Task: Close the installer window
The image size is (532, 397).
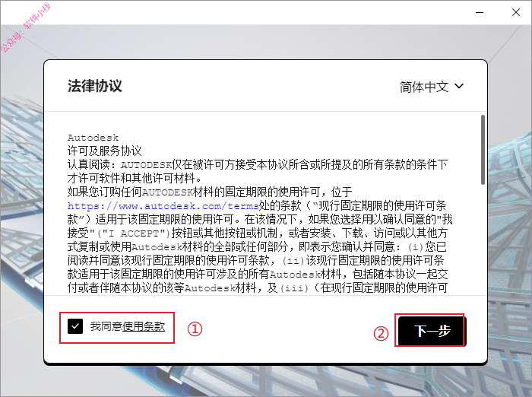Action: pos(516,13)
